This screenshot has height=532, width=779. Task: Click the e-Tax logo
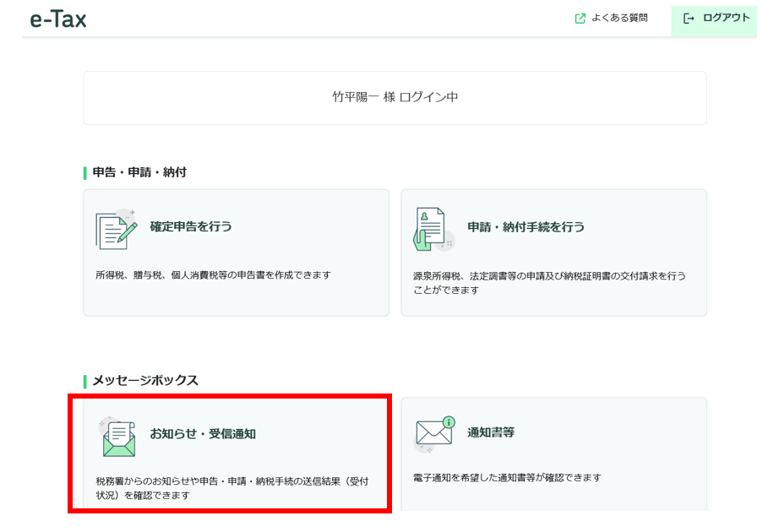(58, 20)
